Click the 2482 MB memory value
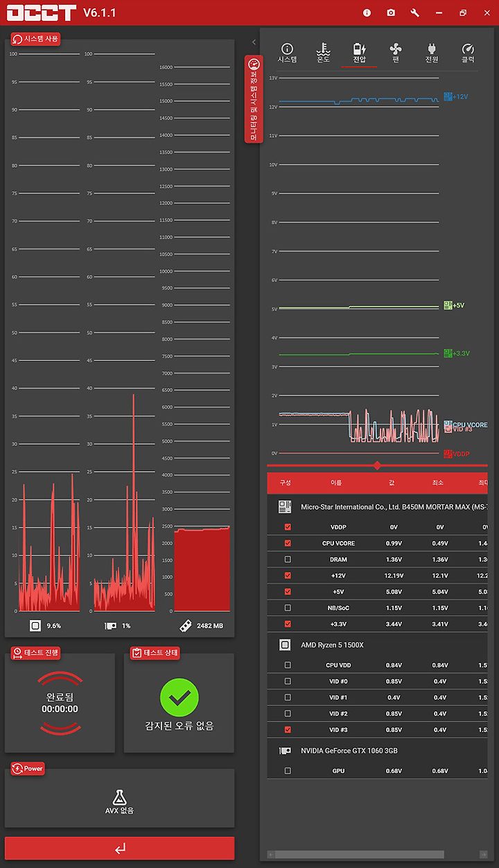 (x=210, y=626)
